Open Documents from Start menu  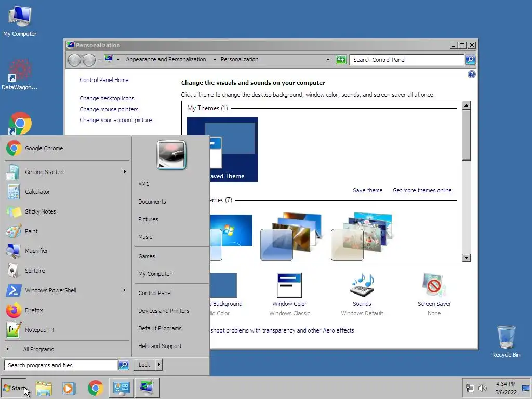pos(152,202)
